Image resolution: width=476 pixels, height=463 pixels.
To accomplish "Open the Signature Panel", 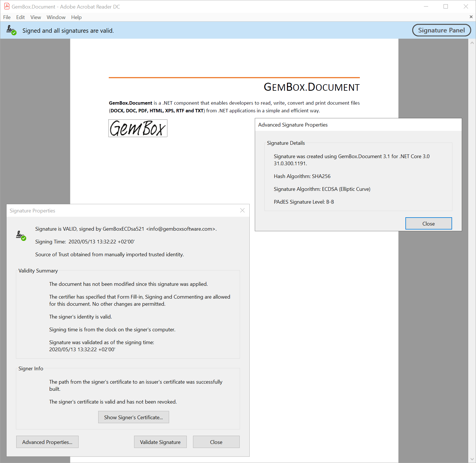I will 441,30.
